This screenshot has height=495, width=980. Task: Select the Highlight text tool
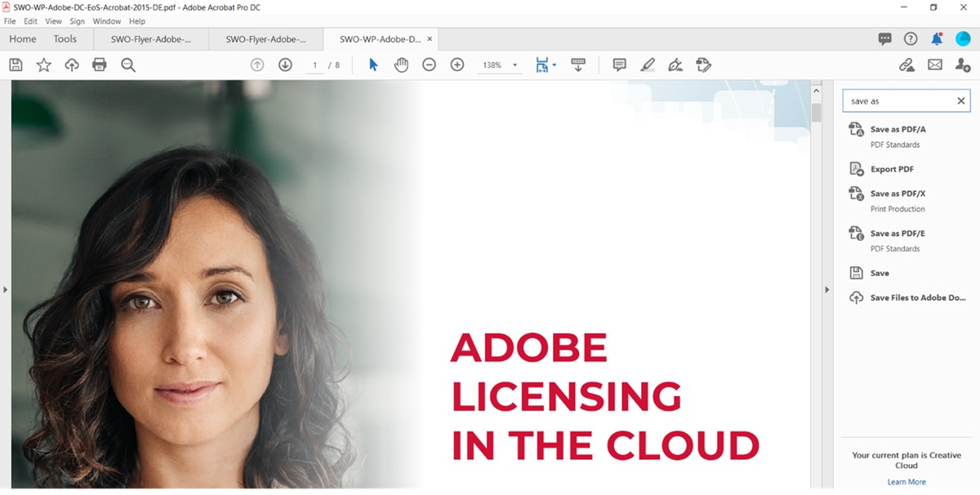click(x=648, y=65)
